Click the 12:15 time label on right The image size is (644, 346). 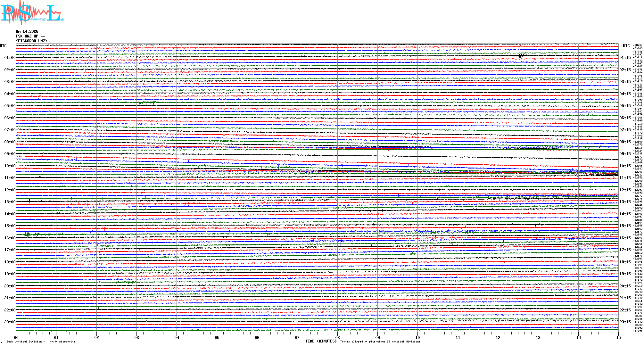coord(625,190)
